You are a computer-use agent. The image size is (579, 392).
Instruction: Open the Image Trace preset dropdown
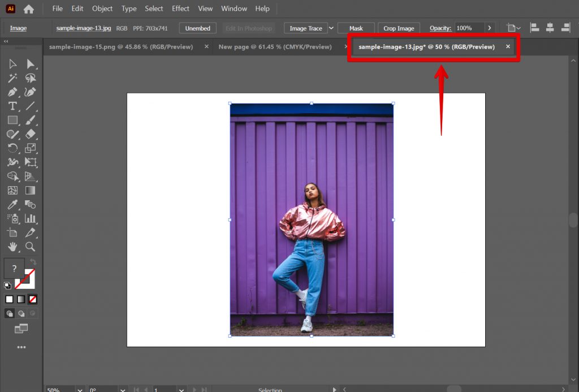(331, 27)
